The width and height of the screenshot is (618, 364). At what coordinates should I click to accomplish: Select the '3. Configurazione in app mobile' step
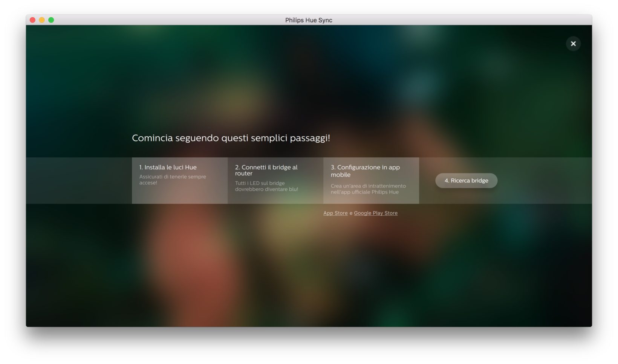[371, 181]
